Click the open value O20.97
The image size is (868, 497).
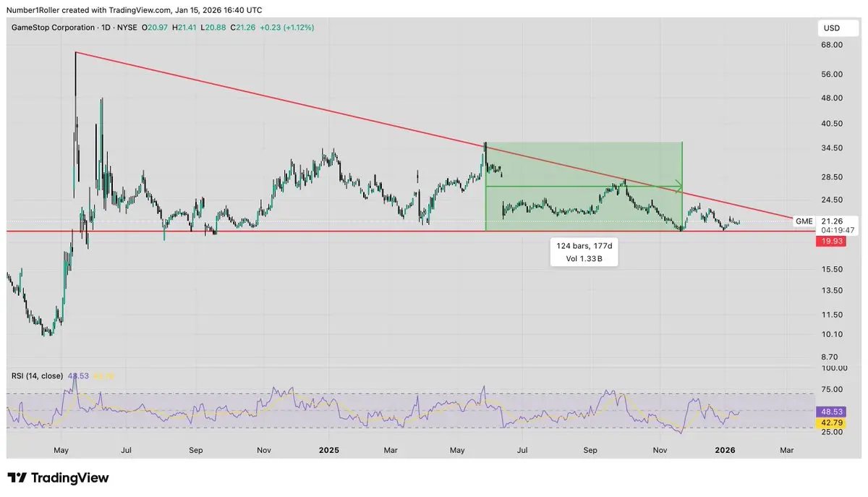pos(154,27)
